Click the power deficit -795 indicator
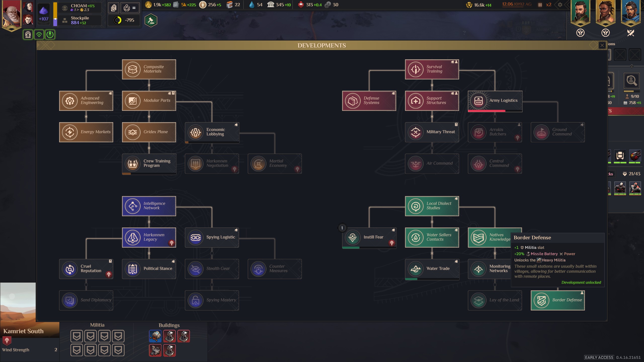Image resolution: width=644 pixels, height=362 pixels. (124, 20)
